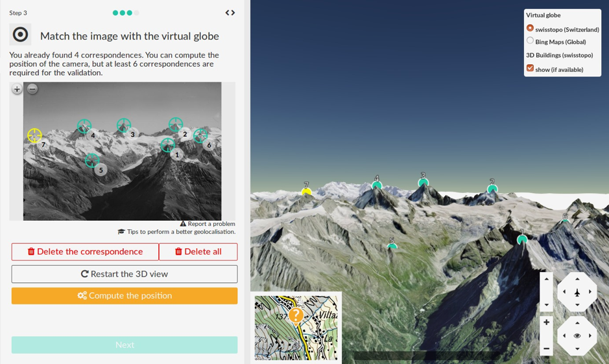Viewport: 609px width, 364px height.
Task: Zoom in on the historical photo
Action: pos(17,89)
